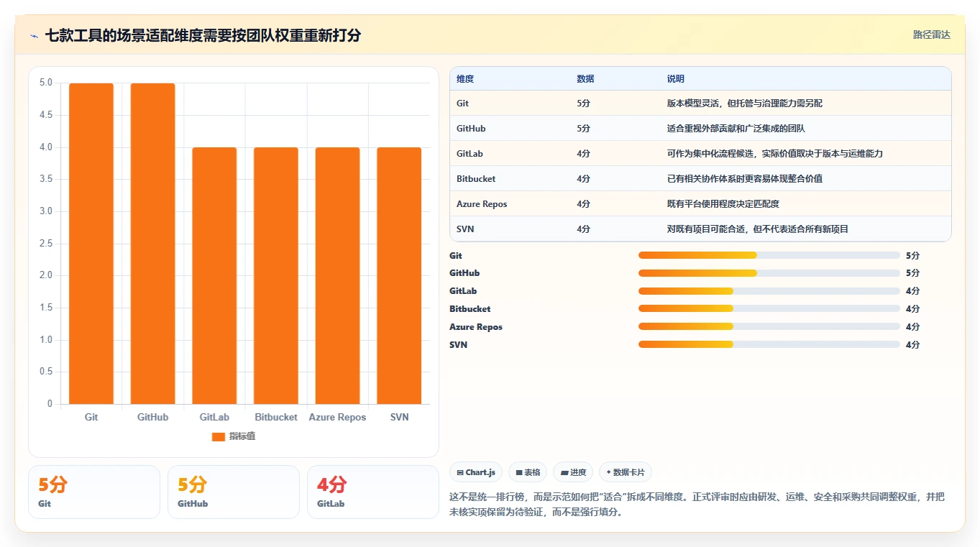
Task: Click the GitLab bar in the chart
Action: coord(214,275)
